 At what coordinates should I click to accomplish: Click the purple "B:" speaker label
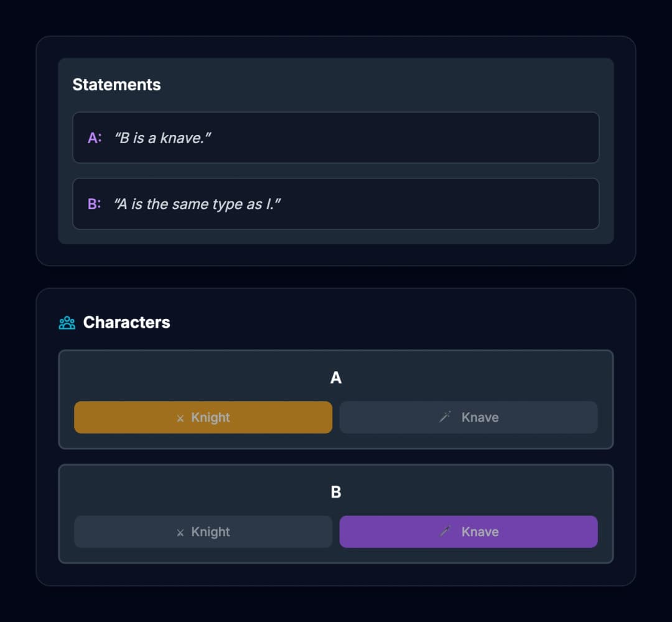pyautogui.click(x=95, y=204)
